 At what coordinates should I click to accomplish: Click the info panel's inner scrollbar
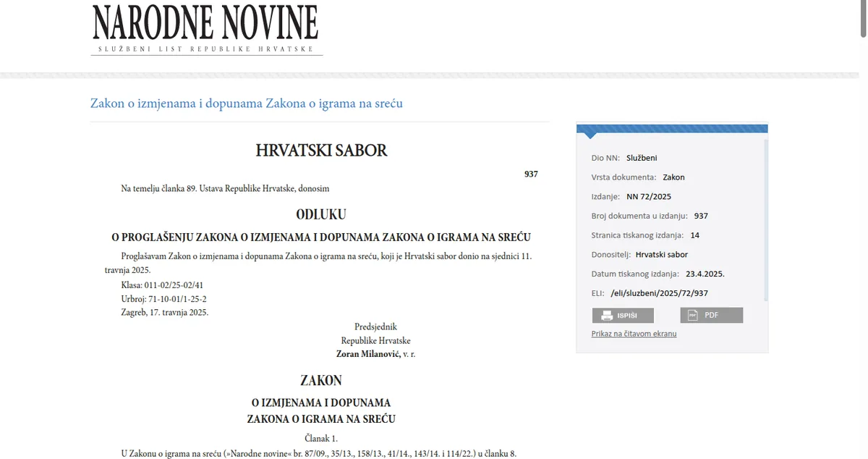(x=766, y=221)
